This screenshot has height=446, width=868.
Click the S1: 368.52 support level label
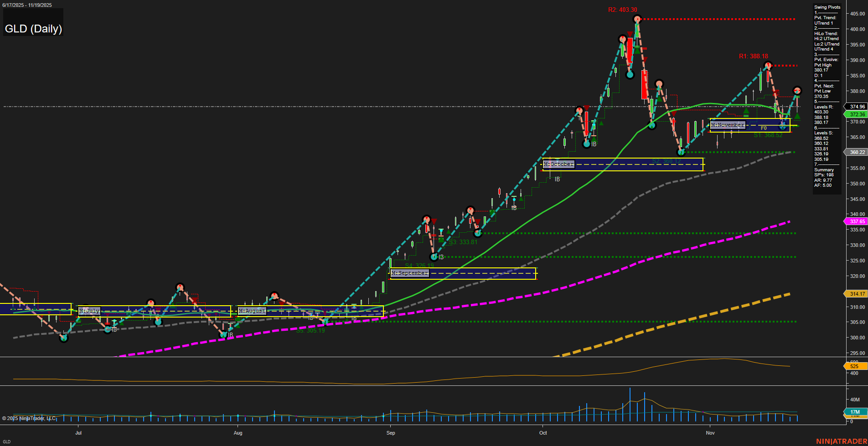click(x=767, y=134)
